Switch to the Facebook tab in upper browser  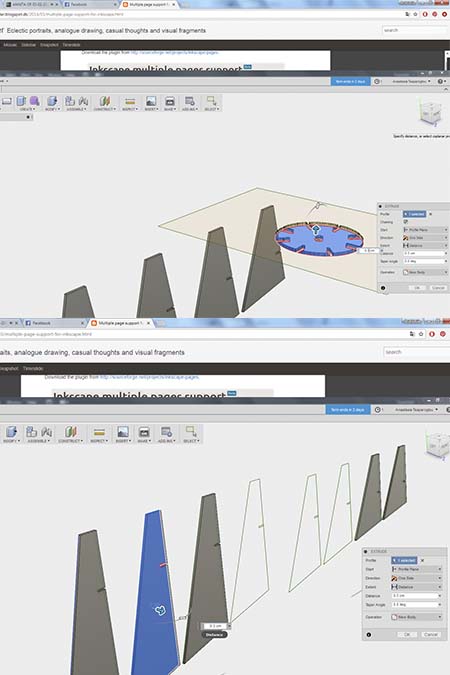88,4
